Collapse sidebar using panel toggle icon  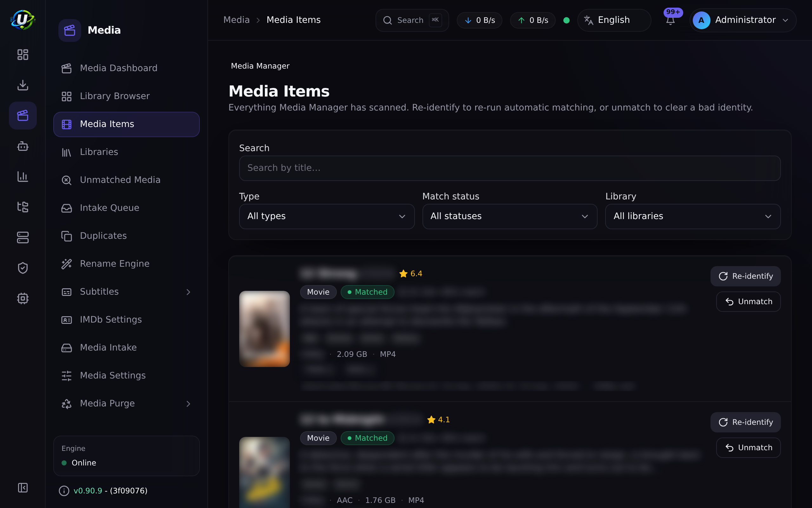(23, 487)
